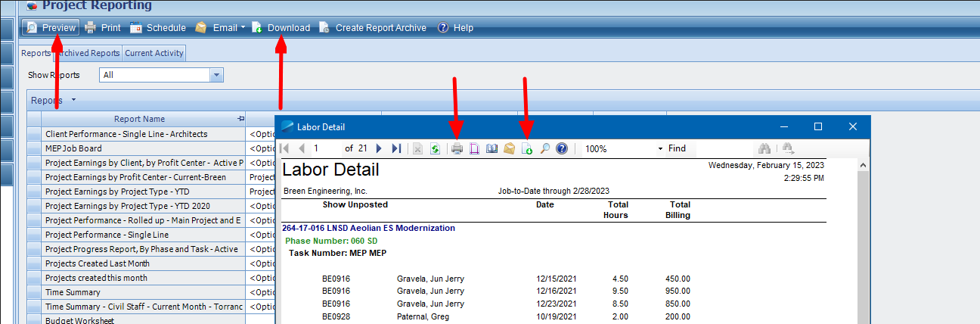The image size is (980, 324).
Task: Click '264-17-016 LNSD Aeolian ES Modernization' project line
Action: (x=369, y=228)
